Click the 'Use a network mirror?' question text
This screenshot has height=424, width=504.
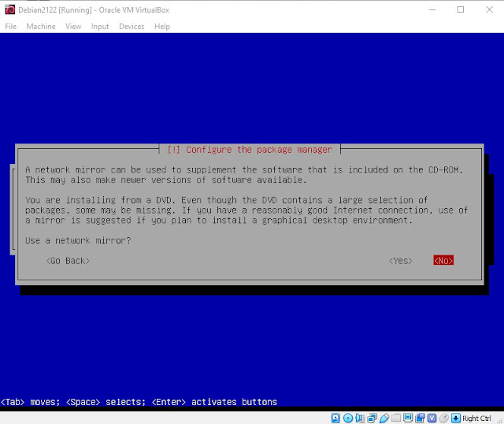coord(78,240)
